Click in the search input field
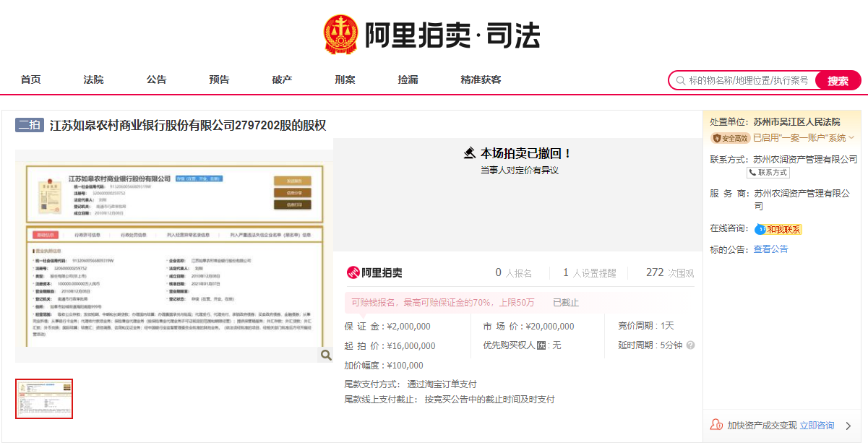The image size is (868, 448). (x=748, y=80)
